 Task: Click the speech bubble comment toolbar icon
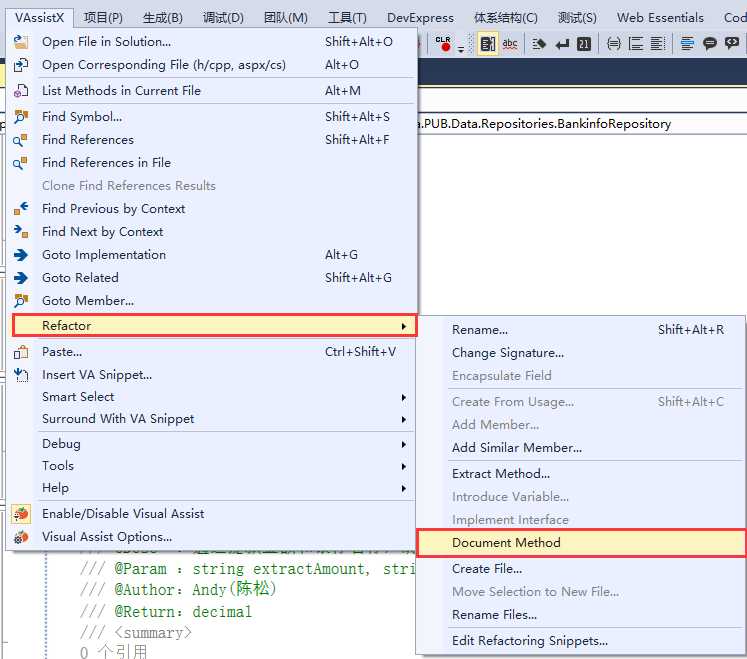point(709,44)
